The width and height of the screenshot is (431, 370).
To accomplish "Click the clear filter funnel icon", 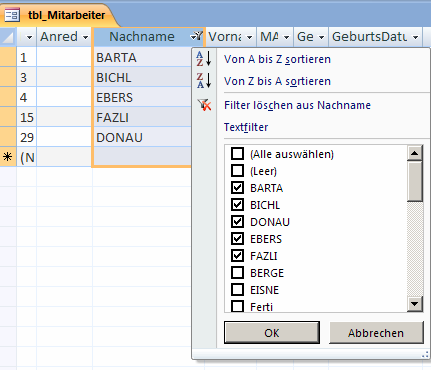I will click(204, 105).
